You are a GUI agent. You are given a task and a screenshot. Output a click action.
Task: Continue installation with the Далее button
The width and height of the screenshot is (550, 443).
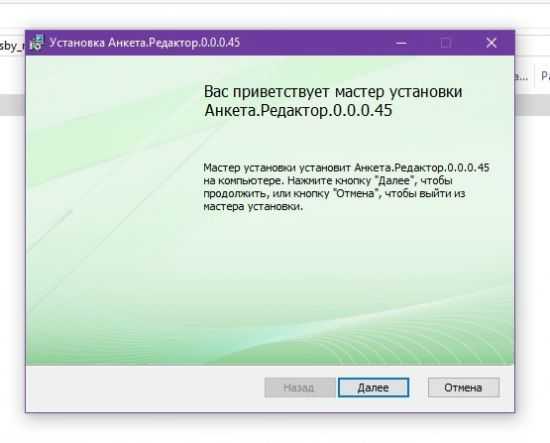pos(373,388)
